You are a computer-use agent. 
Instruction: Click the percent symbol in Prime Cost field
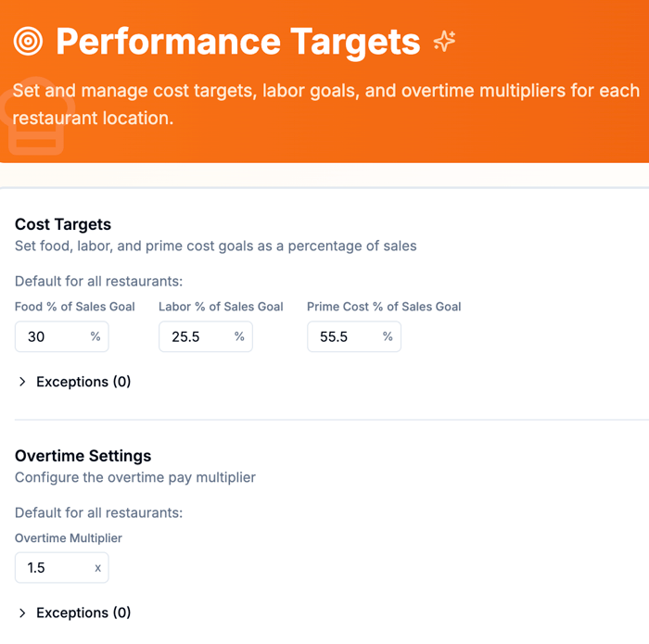pyautogui.click(x=388, y=336)
